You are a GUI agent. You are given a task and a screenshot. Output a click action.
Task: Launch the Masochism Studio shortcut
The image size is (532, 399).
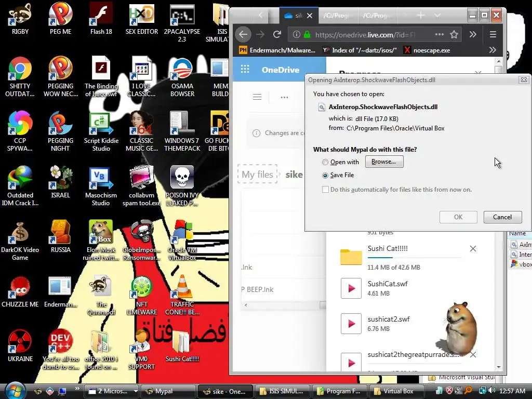(x=101, y=185)
